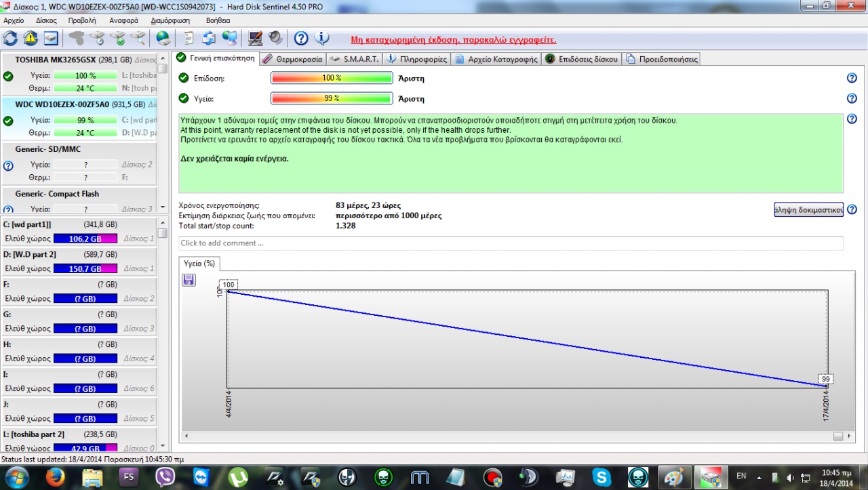Select the C: [wd part1] partition row

(79, 231)
